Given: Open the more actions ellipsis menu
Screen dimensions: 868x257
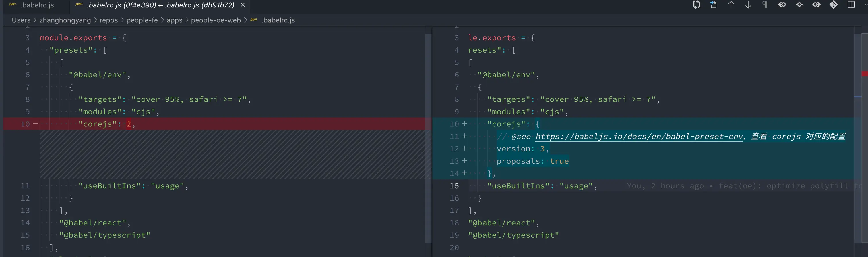Looking at the screenshot, I should pos(866,5).
